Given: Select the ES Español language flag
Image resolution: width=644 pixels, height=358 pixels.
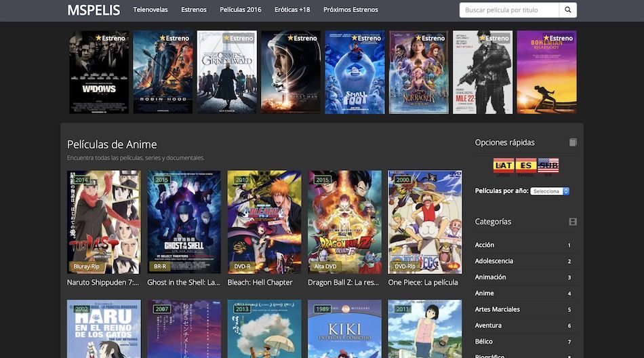Looking at the screenshot, I should click(525, 165).
